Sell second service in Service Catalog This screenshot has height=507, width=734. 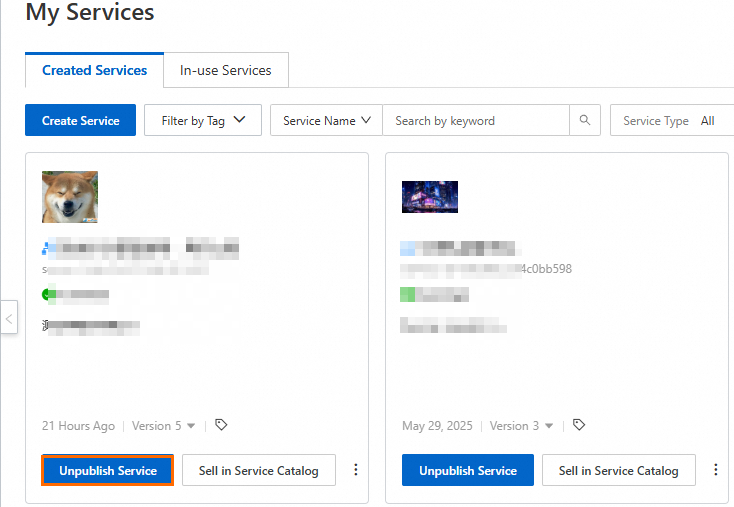click(618, 470)
